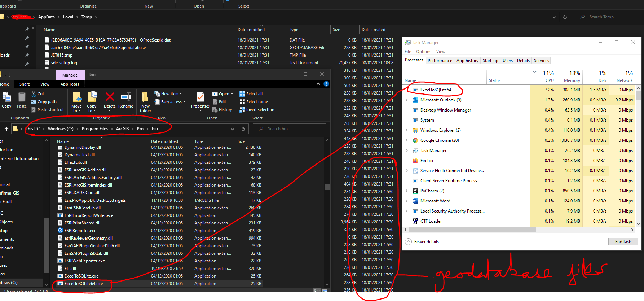This screenshot has height=301, width=644.
Task: Click Select none in the ribbon
Action: pos(253,102)
